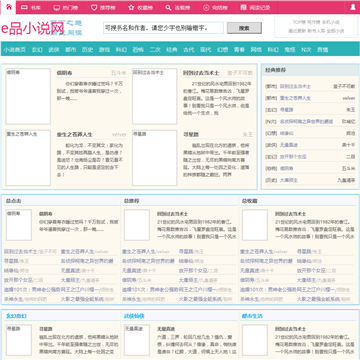
Task: Click the e品小说网 site logo
Action: (x=33, y=29)
